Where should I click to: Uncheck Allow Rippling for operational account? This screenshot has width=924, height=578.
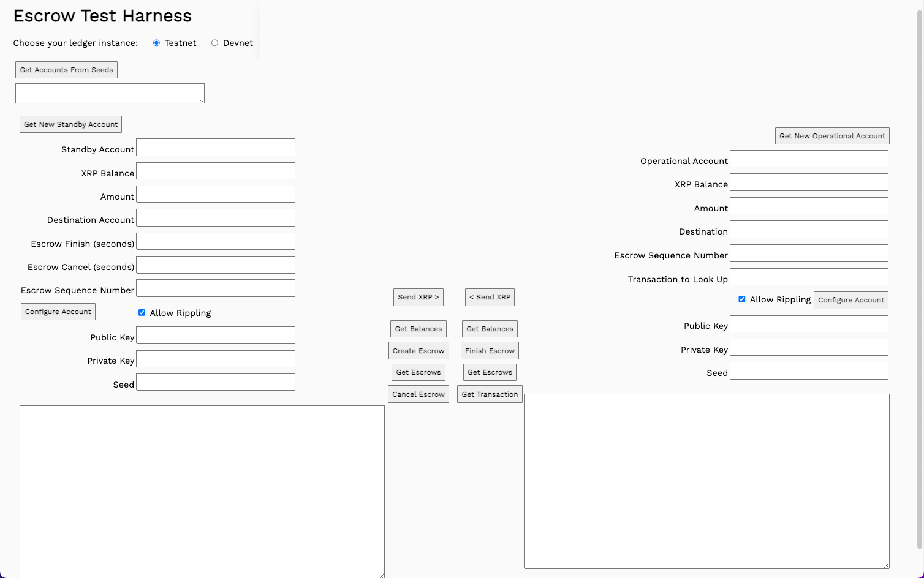pos(742,299)
